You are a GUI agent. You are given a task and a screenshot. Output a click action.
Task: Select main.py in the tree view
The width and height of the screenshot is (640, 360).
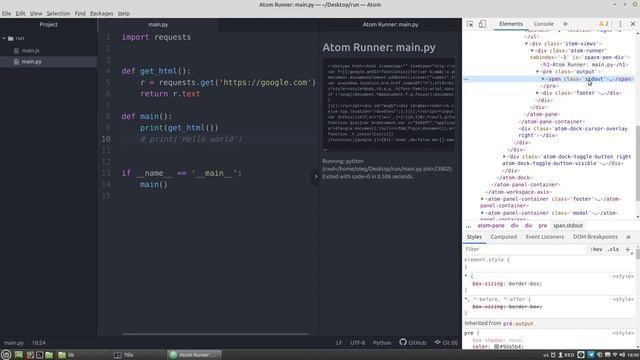[x=31, y=62]
